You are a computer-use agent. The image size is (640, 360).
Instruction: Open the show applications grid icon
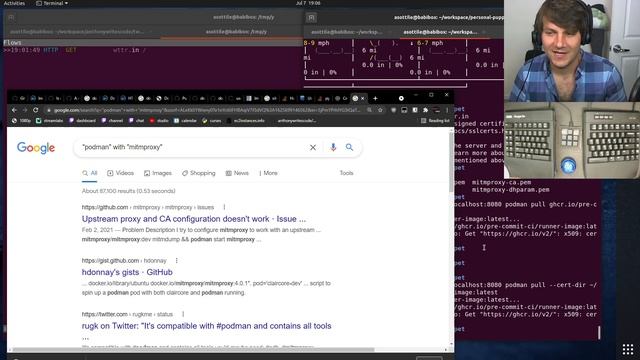point(628,349)
